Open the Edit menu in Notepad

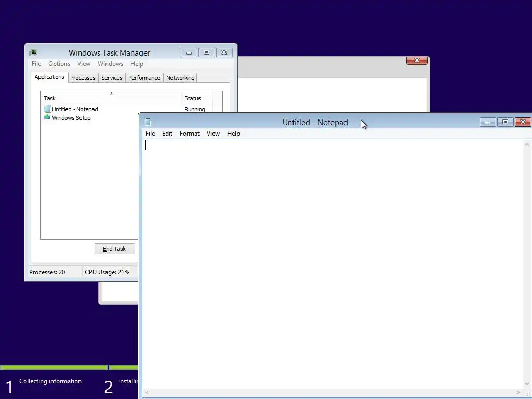167,134
